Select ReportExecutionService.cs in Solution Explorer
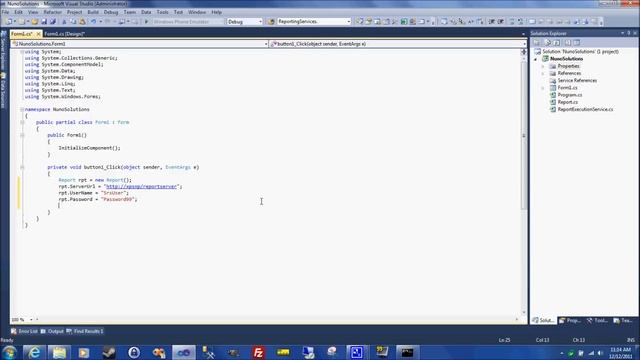The height and width of the screenshot is (360, 640). [x=585, y=109]
